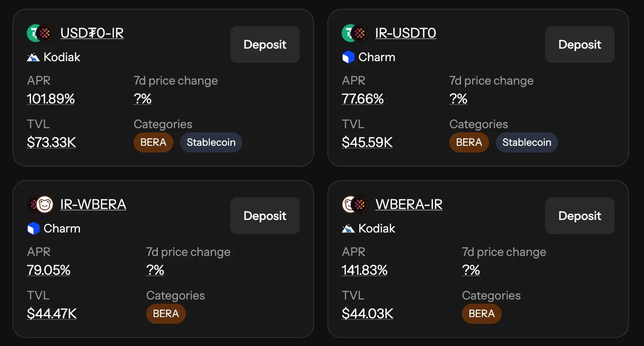This screenshot has height=346, width=644.
Task: Click the USD₮0-IR token pair icon
Action: point(40,33)
